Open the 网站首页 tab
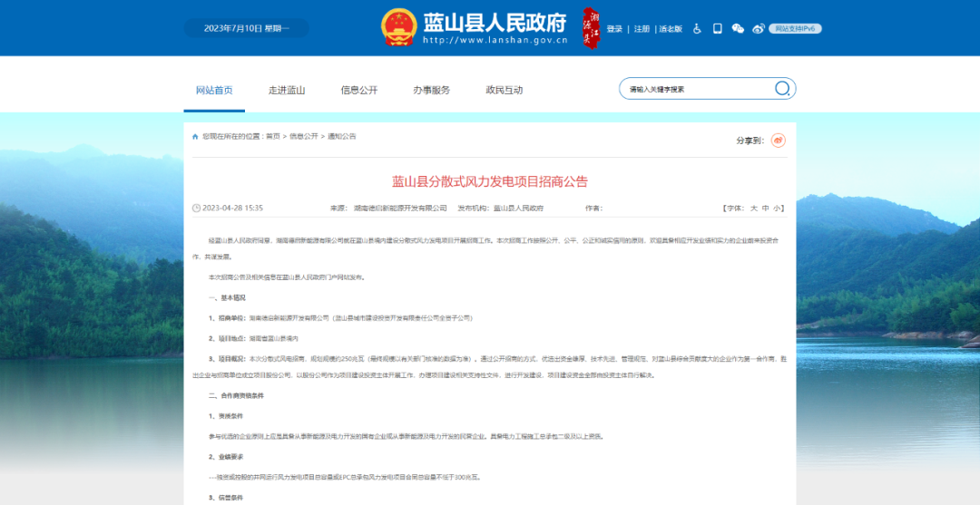The image size is (980, 505). [214, 90]
